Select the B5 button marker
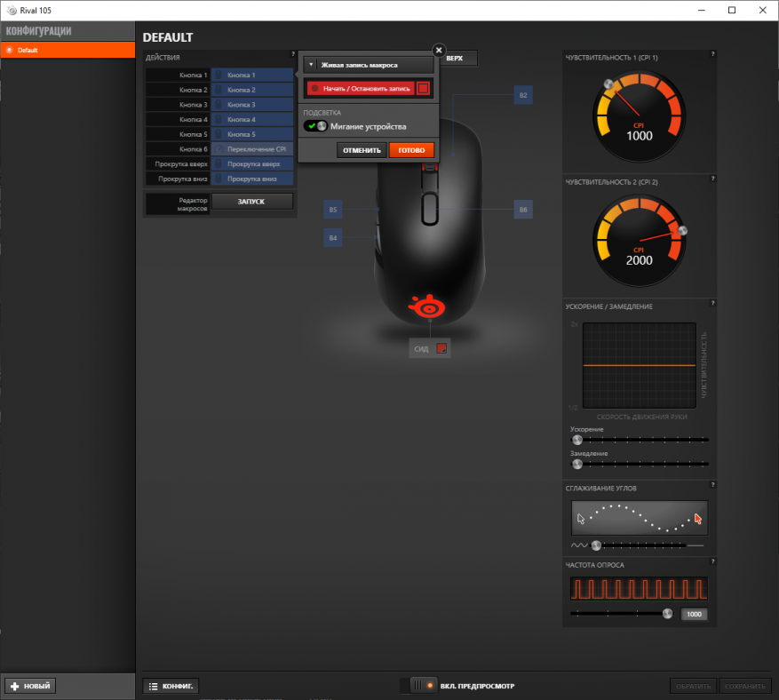This screenshot has height=700, width=779. coord(333,210)
